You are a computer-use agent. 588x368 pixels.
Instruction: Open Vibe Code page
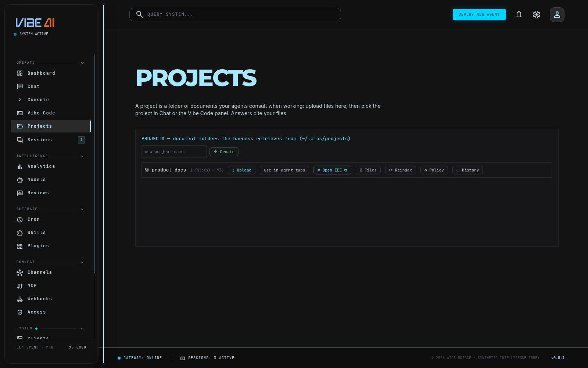click(51, 113)
